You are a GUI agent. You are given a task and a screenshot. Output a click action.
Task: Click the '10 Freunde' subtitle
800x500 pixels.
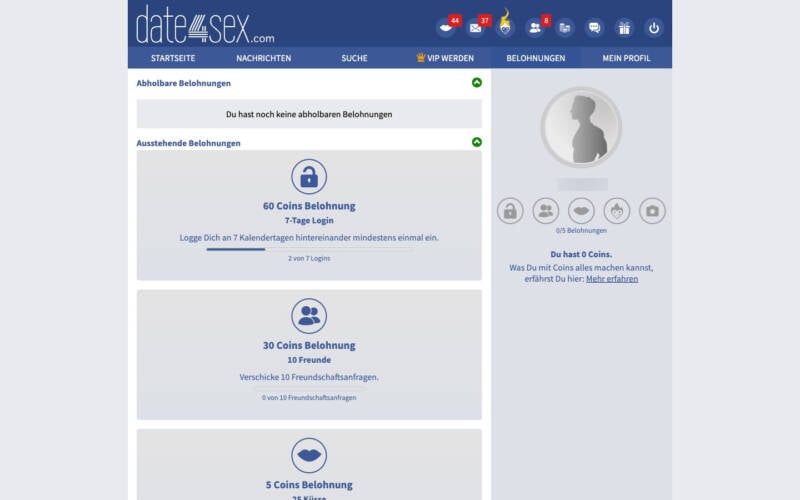[309, 360]
